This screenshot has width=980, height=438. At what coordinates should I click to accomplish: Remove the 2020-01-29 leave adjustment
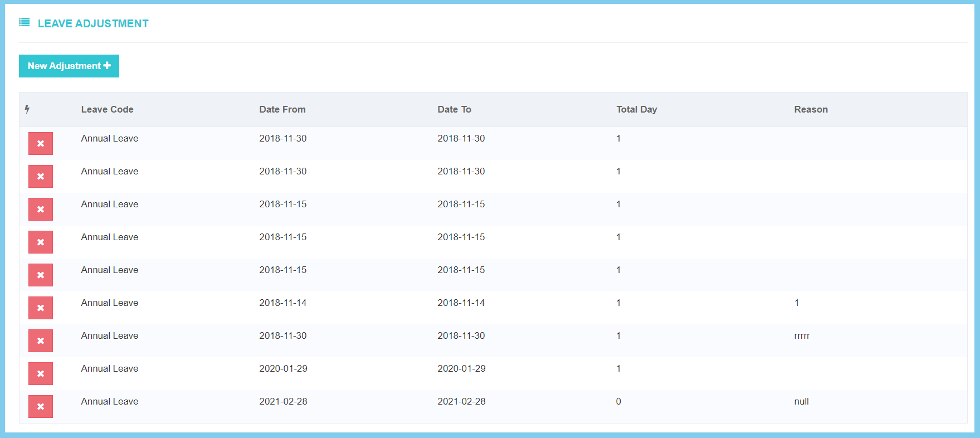pyautogui.click(x=41, y=373)
